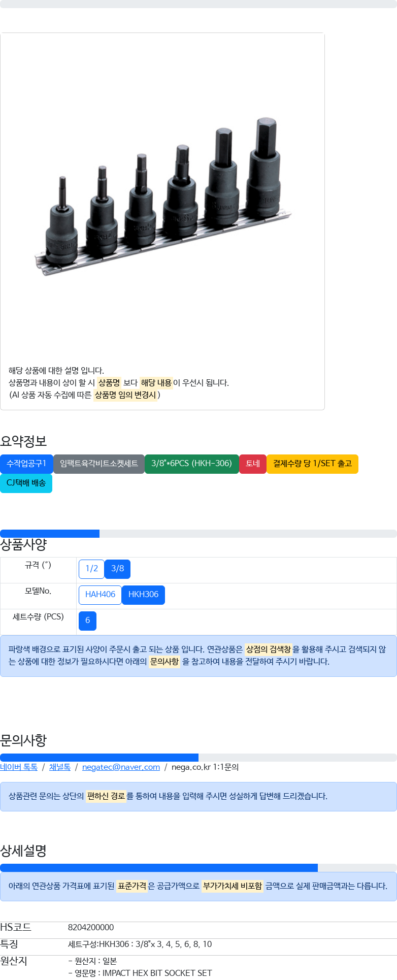Viewport: 397px width, 980px height.
Task: Open the 채널톡 chat link
Action: 60,767
